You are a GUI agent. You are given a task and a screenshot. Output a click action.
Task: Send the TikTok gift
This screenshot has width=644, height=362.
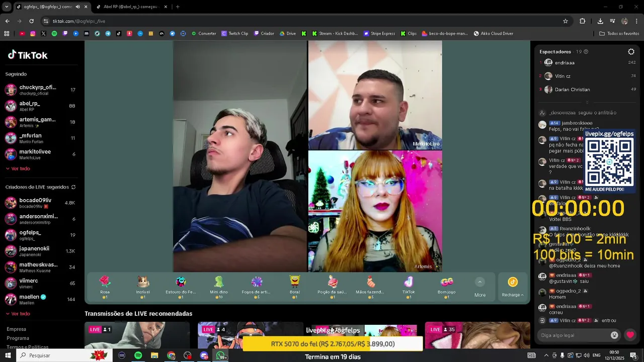(x=409, y=287)
